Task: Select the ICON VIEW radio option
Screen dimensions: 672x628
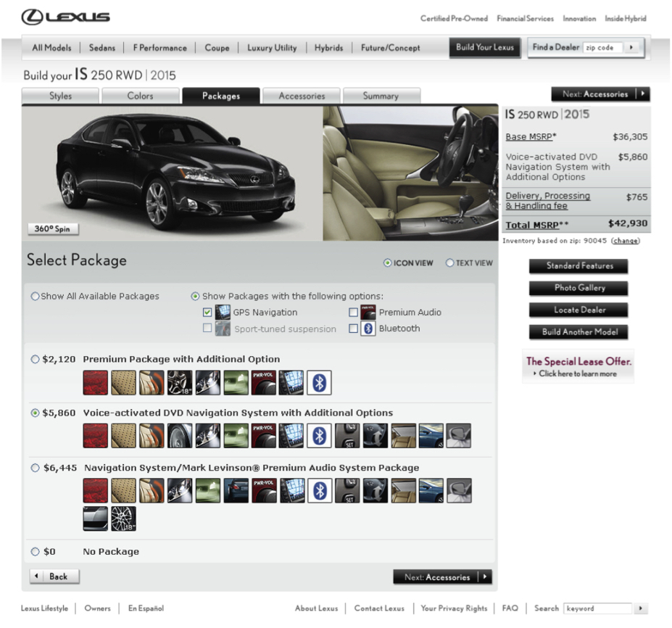Action: [x=387, y=263]
